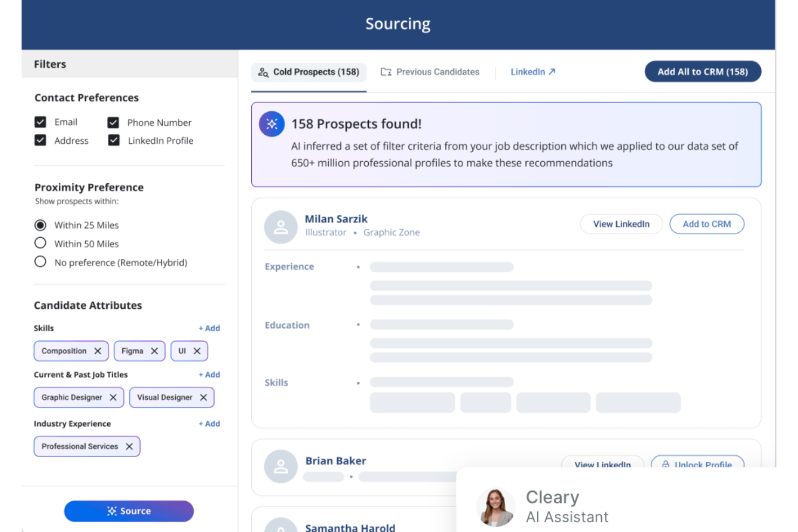The image size is (798, 532).
Task: Open the external LinkedIn link
Action: tap(533, 72)
